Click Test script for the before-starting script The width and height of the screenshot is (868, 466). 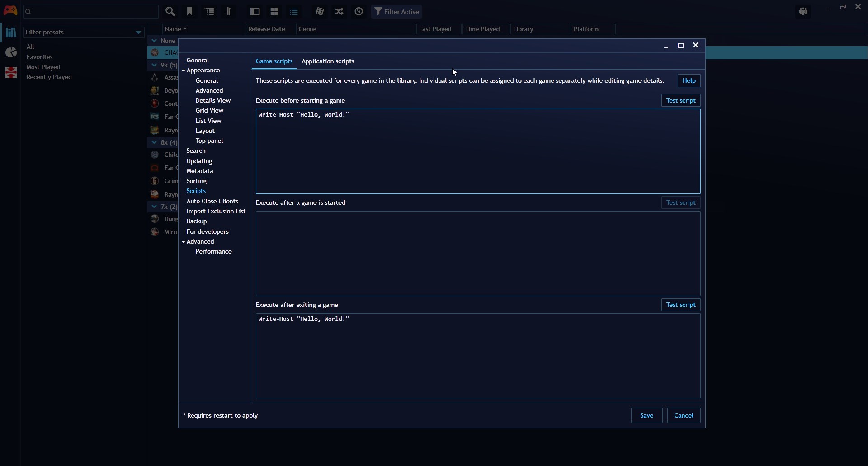point(680,100)
